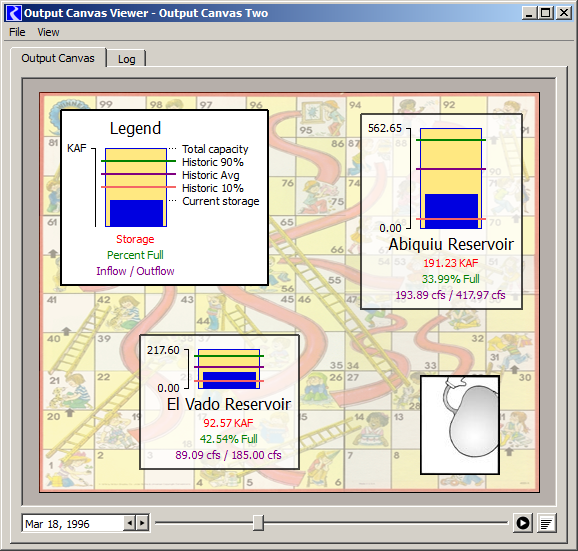
Task: Click Abiquiu Reservoir blue storage bar
Action: (451, 211)
